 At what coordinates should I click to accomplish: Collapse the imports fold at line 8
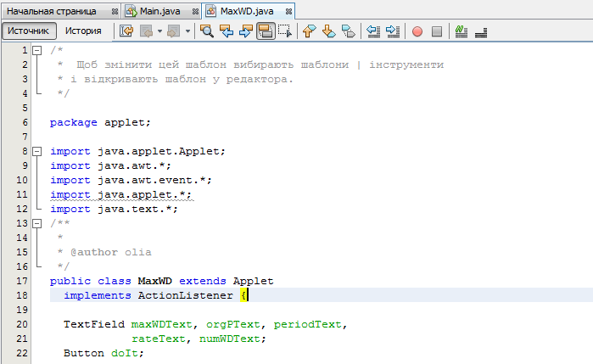point(36,151)
